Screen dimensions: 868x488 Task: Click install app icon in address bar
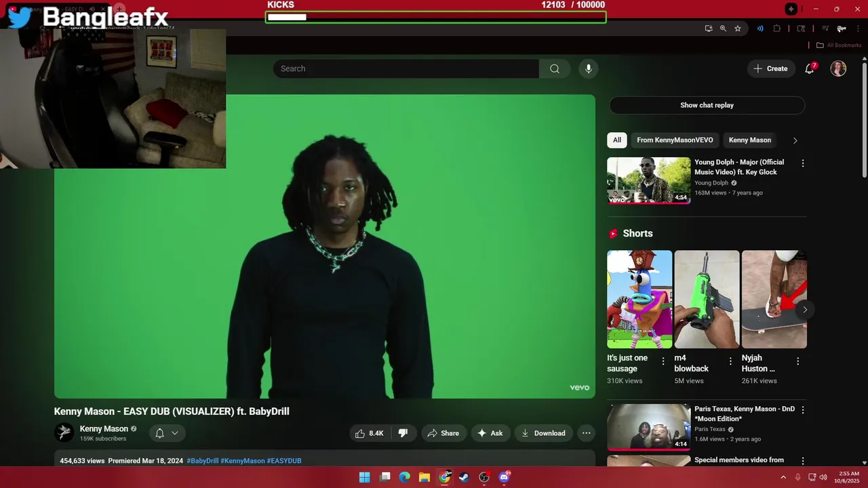click(709, 28)
